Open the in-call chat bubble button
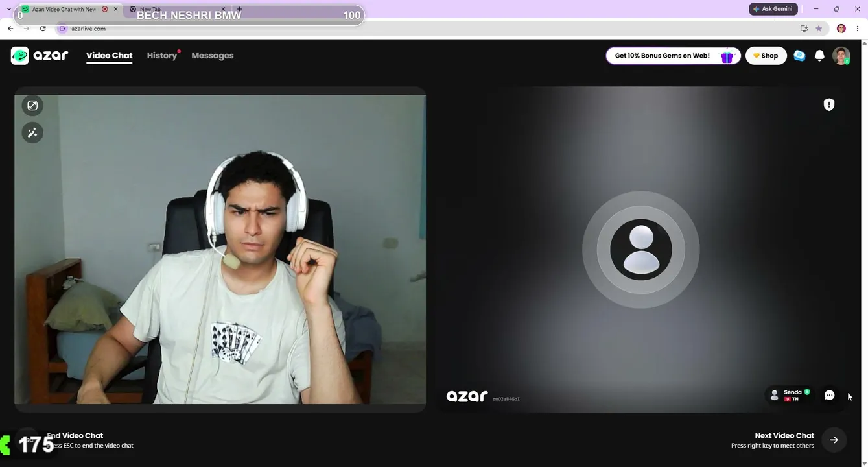868x467 pixels. (x=829, y=395)
